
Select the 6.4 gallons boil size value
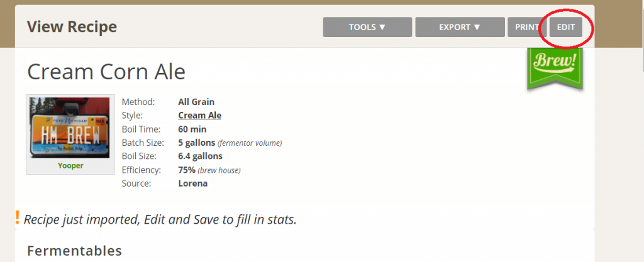(x=200, y=156)
